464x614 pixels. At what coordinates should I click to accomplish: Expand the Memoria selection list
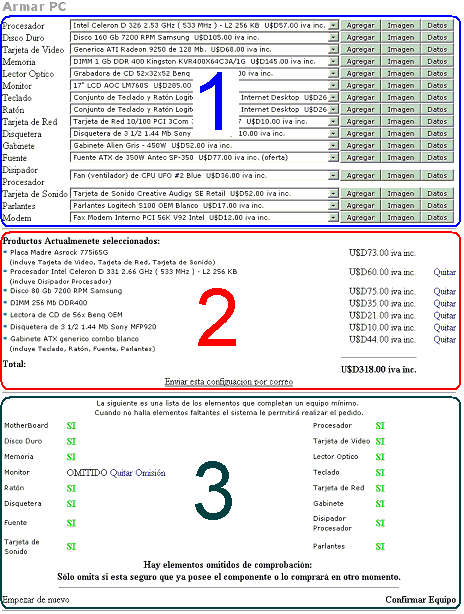point(333,61)
